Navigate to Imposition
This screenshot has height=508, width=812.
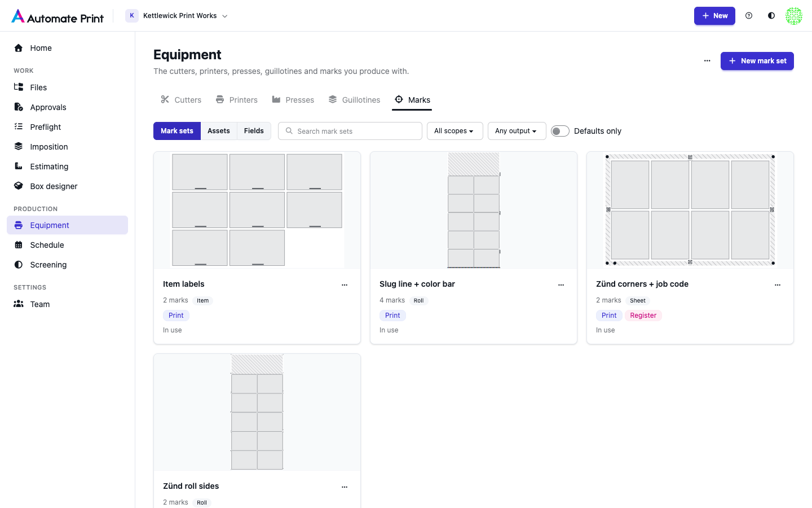(x=67, y=147)
